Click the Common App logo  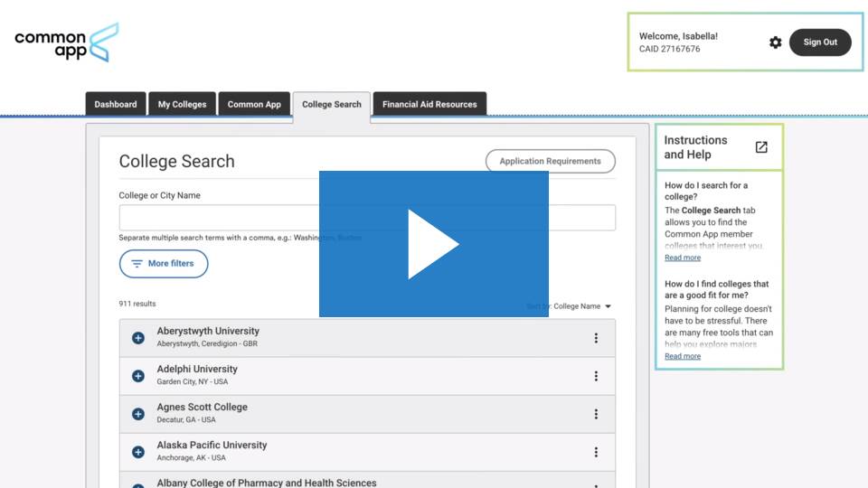click(66, 42)
